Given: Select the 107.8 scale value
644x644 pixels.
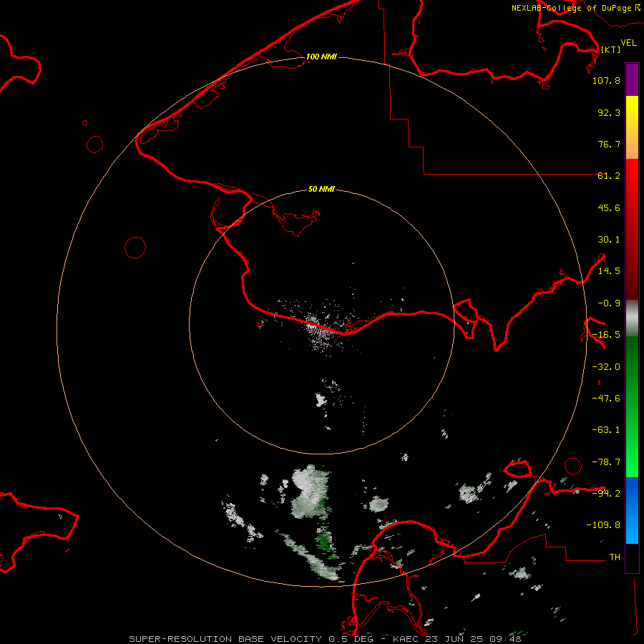Looking at the screenshot, I should pyautogui.click(x=606, y=80).
